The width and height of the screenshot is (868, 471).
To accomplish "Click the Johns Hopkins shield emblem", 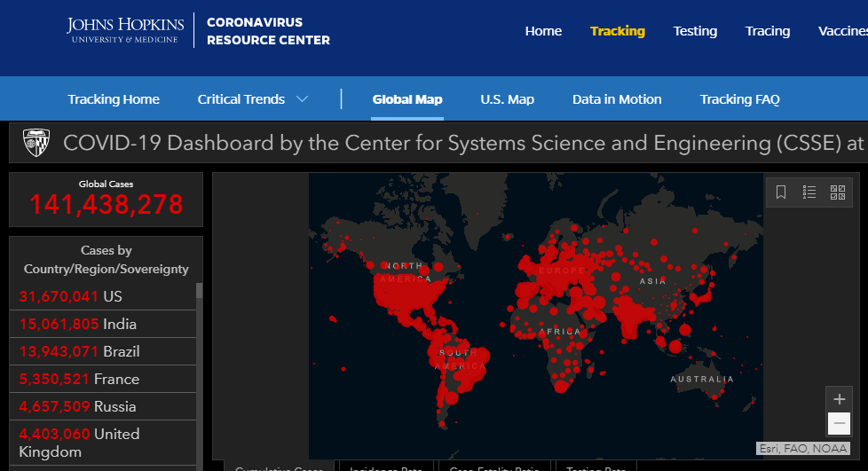I will 36,143.
